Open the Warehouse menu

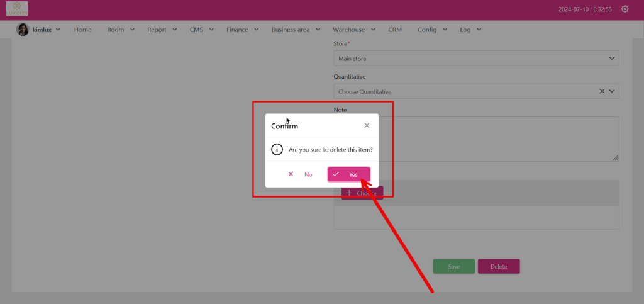click(x=353, y=30)
